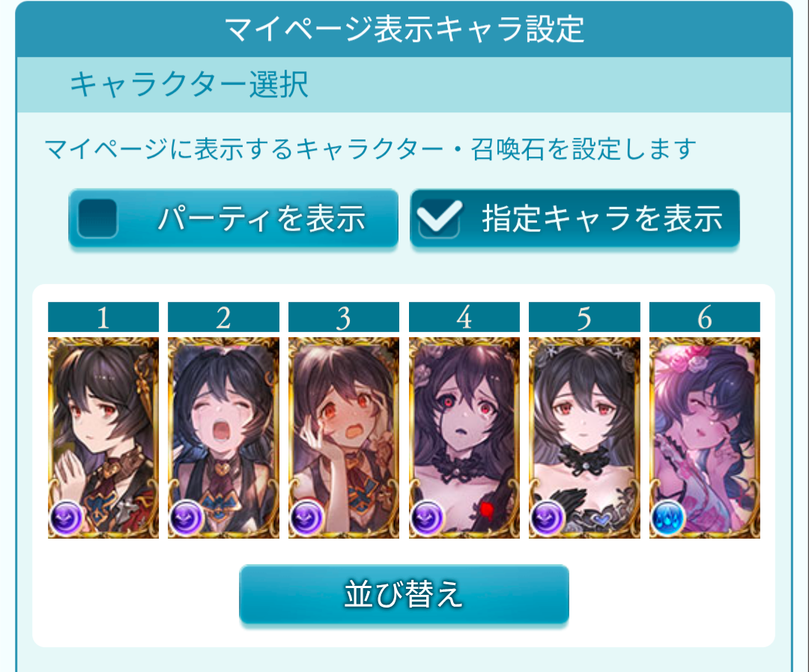The image size is (809, 672).
Task: Select the pale character portrait in slot 4
Action: [464, 438]
